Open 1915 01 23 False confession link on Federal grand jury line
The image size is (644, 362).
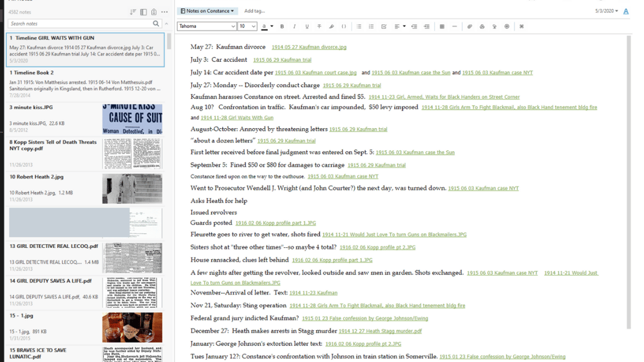[365, 318]
